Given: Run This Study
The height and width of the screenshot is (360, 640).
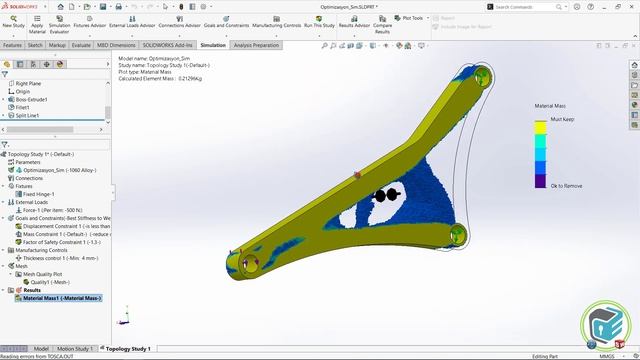Looking at the screenshot, I should tap(319, 22).
